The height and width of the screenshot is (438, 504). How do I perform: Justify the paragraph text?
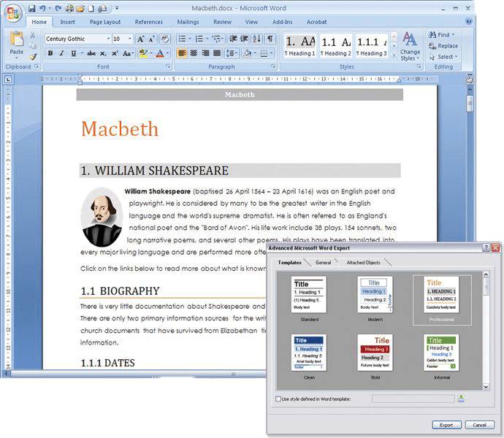217,53
